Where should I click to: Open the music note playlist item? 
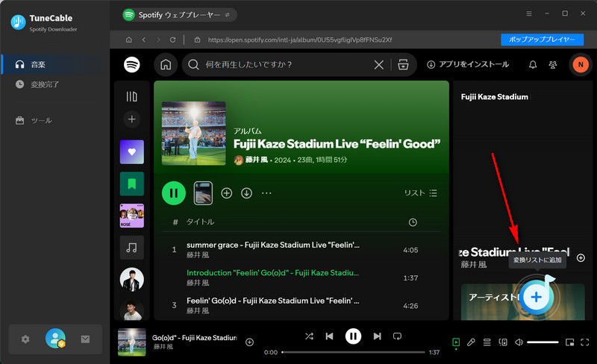coord(132,248)
